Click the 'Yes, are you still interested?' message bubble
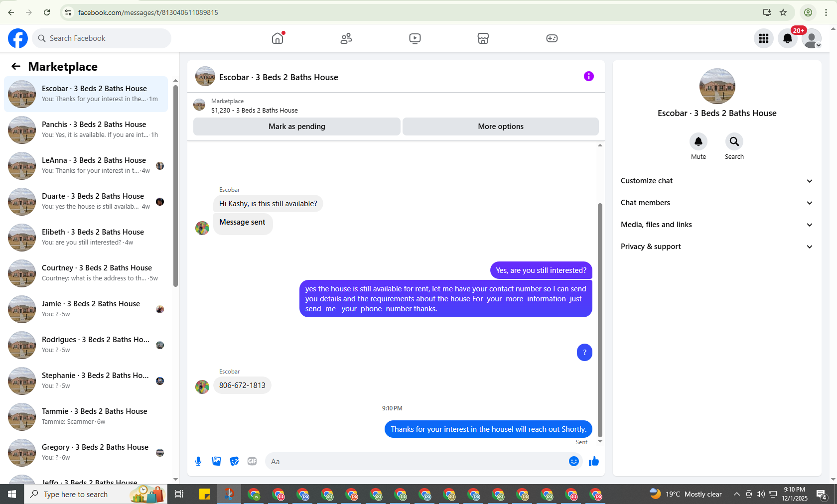 (x=541, y=270)
